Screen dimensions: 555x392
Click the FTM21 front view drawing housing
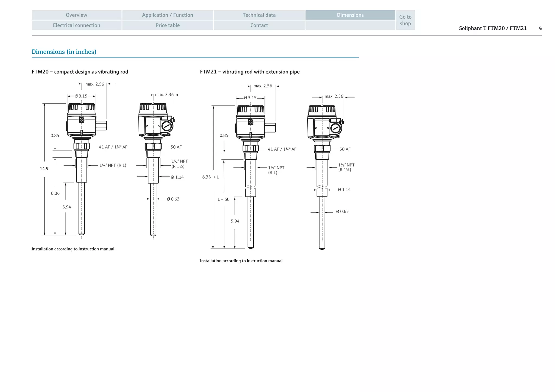click(x=250, y=127)
